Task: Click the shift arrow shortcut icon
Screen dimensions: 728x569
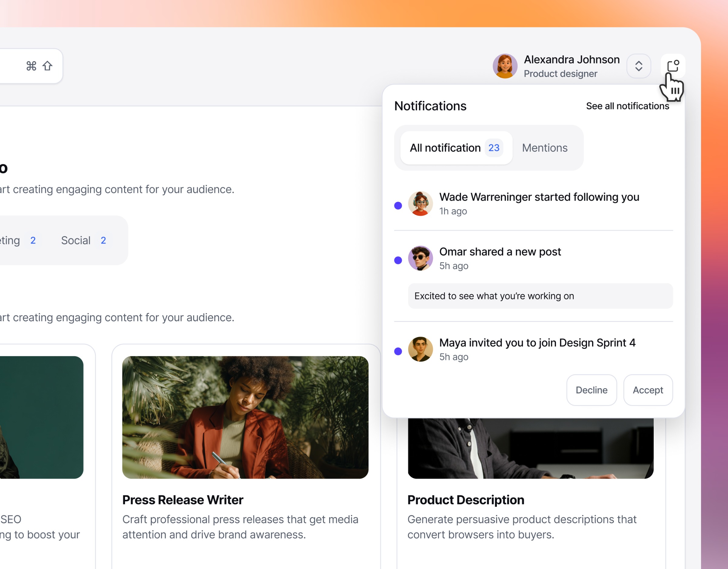Action: pos(47,66)
